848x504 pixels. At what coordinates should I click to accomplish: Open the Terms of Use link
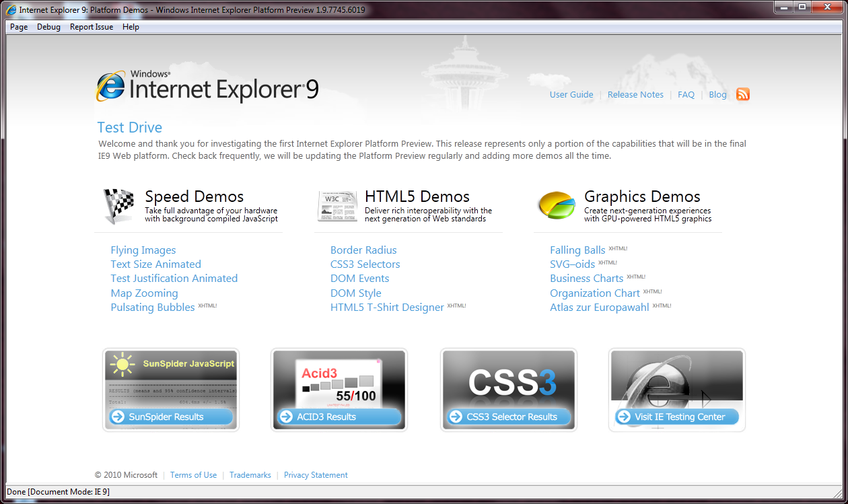click(x=193, y=475)
